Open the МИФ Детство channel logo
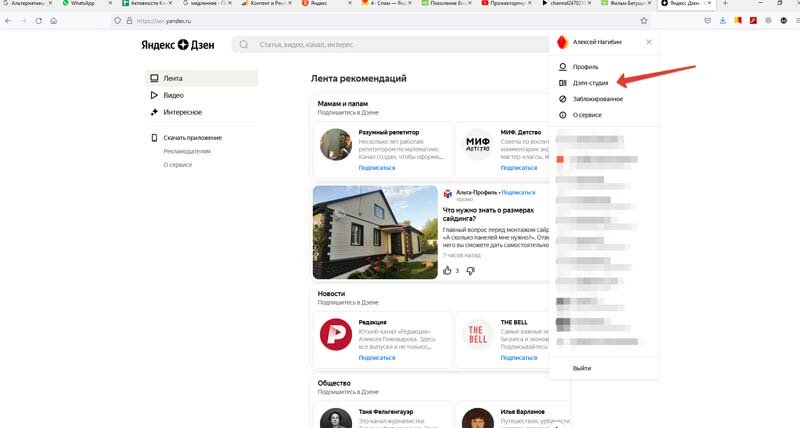The height and width of the screenshot is (428, 800). pyautogui.click(x=478, y=144)
